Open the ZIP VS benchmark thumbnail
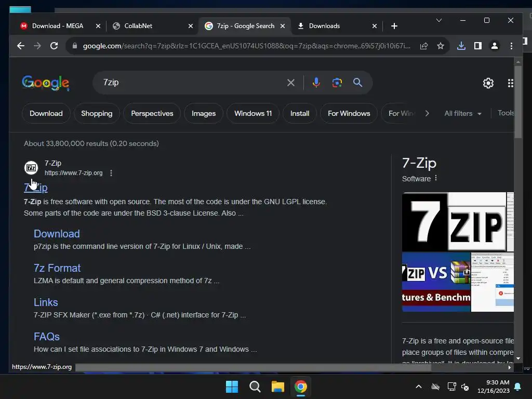 click(x=436, y=282)
